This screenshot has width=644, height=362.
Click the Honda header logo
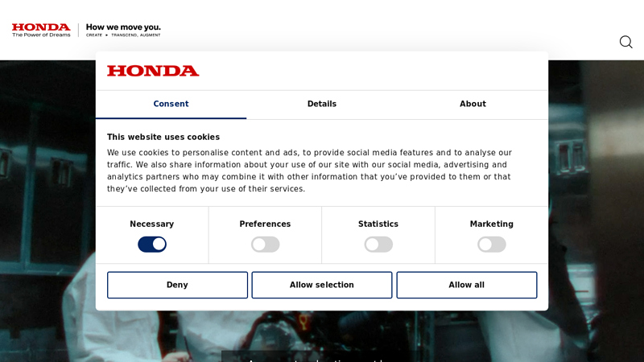point(41,30)
